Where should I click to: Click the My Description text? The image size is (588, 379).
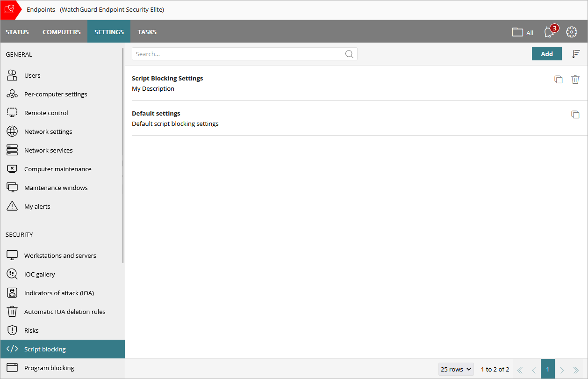click(153, 88)
